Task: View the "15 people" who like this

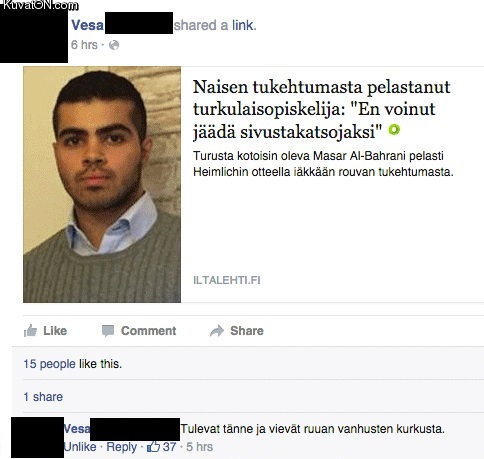Action: click(49, 364)
